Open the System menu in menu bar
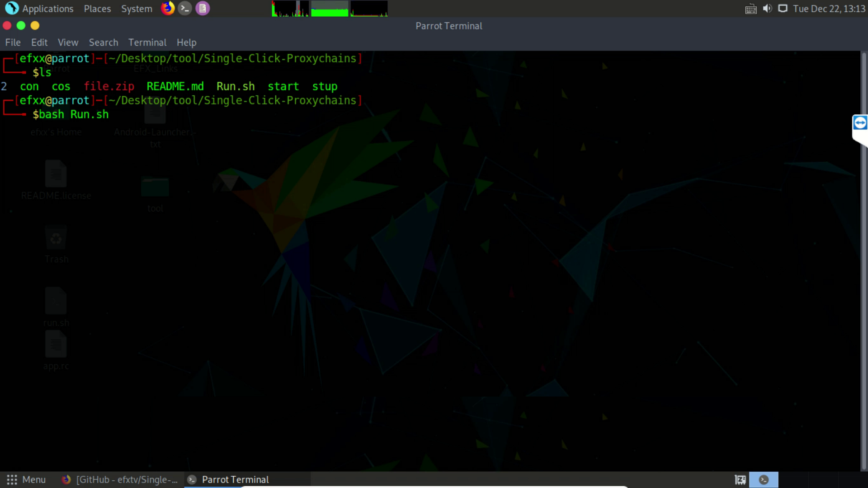The height and width of the screenshot is (488, 868). point(136,8)
